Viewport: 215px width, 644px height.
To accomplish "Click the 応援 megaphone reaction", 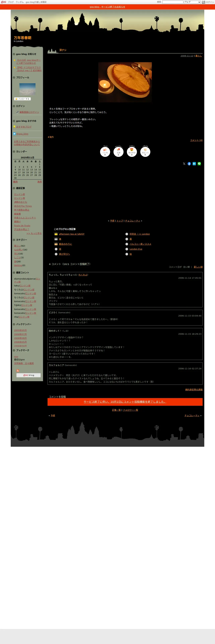I will [118, 152].
